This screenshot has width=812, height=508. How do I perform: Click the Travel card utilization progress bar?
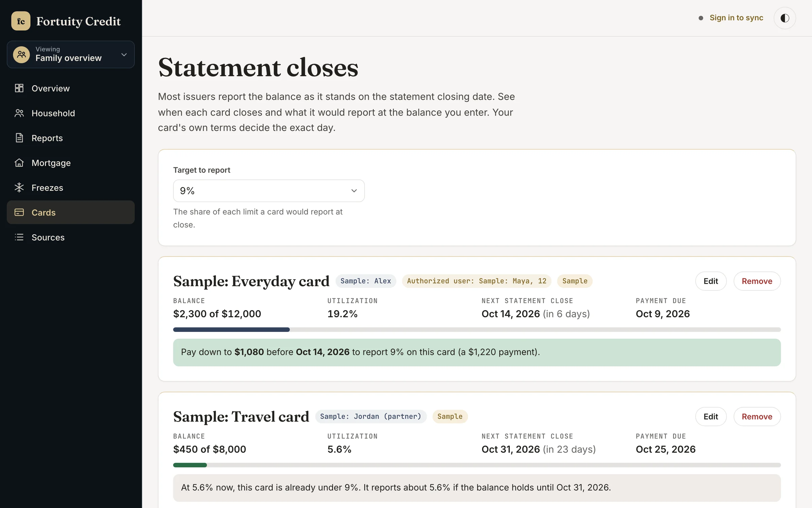pyautogui.click(x=477, y=465)
